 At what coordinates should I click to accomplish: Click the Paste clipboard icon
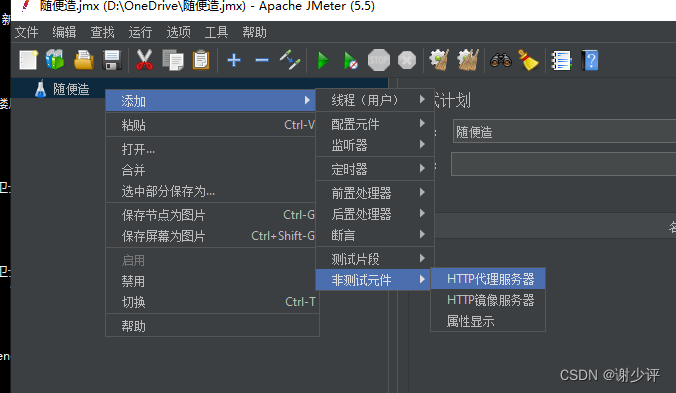201,60
